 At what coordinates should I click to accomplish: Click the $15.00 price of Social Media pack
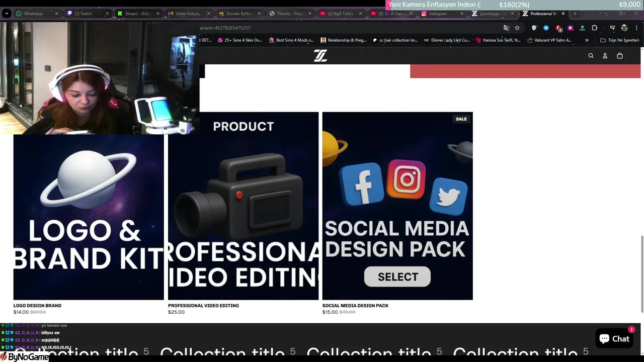coord(330,312)
